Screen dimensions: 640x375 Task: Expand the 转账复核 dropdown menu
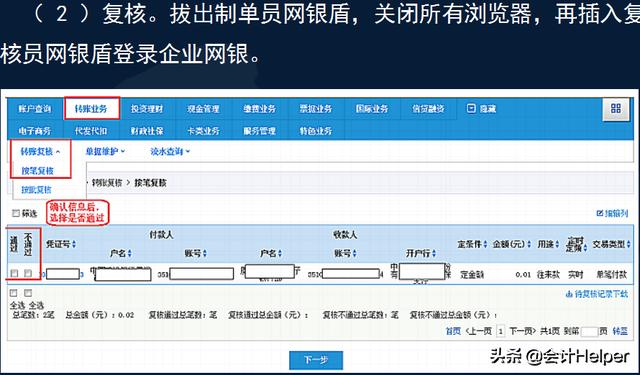40,151
